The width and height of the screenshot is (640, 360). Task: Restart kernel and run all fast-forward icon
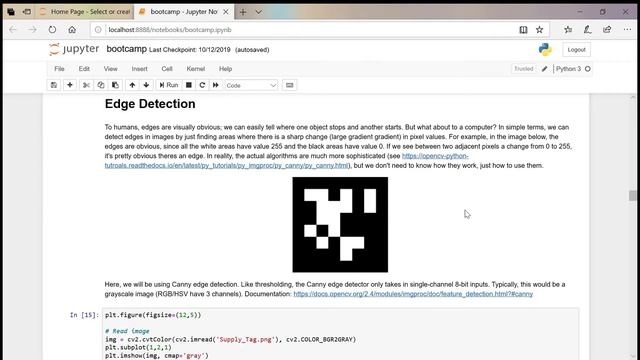pos(216,85)
